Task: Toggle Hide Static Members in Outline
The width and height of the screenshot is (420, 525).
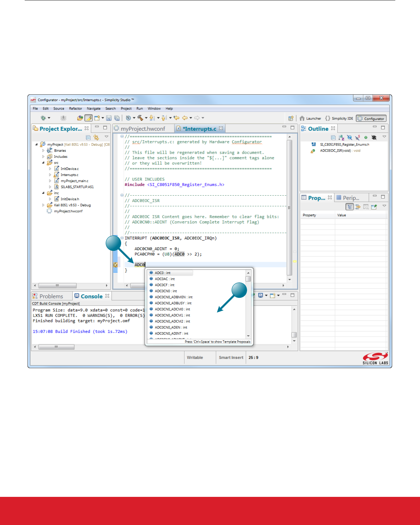Action: coord(358,137)
